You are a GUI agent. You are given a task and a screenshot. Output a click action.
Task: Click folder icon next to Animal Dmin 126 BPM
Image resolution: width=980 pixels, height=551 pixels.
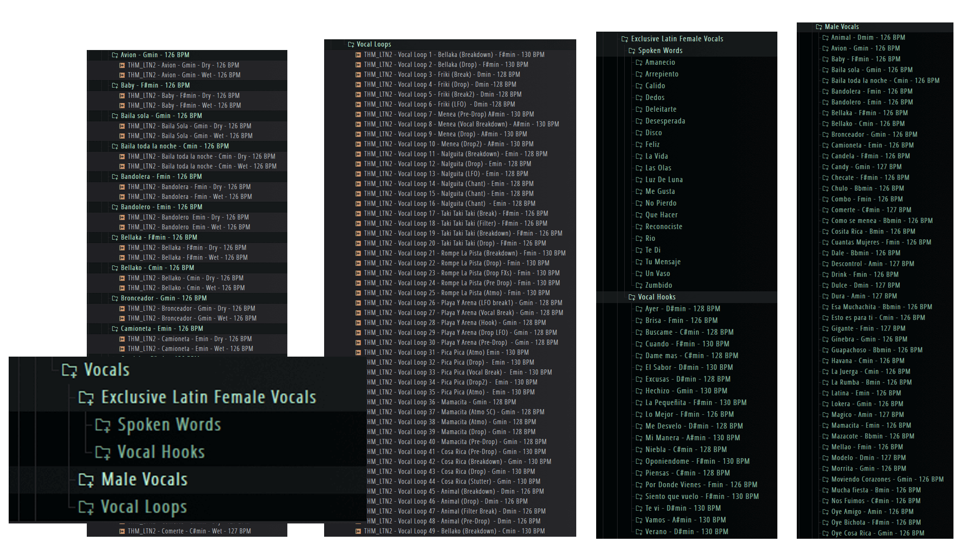(825, 37)
